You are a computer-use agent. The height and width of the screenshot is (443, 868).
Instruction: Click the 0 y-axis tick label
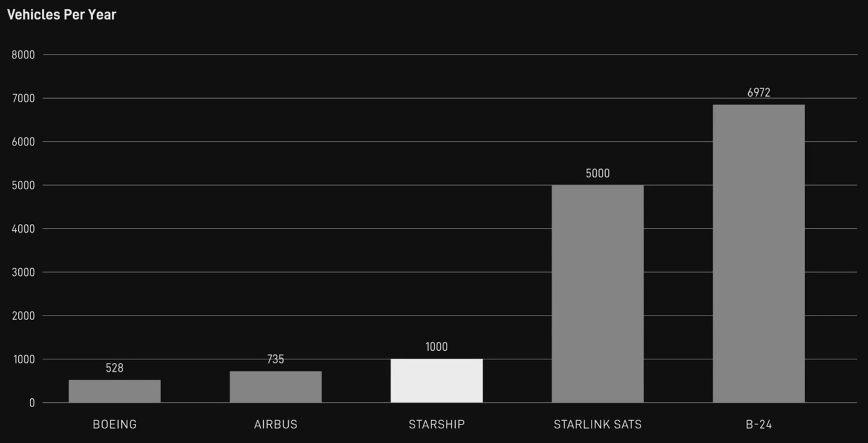(x=32, y=403)
